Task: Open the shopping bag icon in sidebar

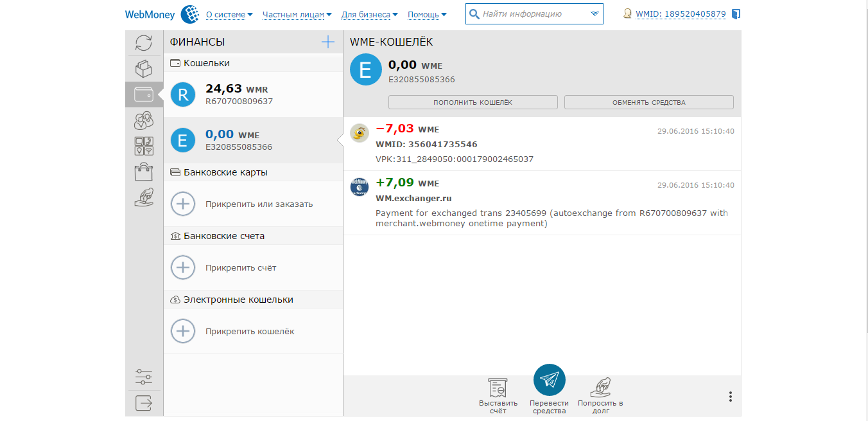Action: (x=144, y=172)
